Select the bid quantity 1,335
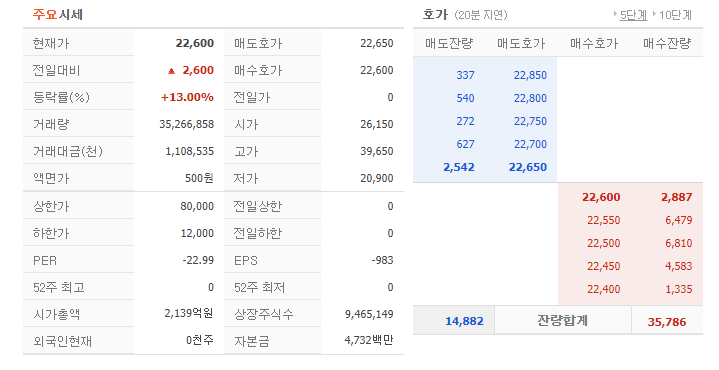719x370 pixels. [x=679, y=289]
